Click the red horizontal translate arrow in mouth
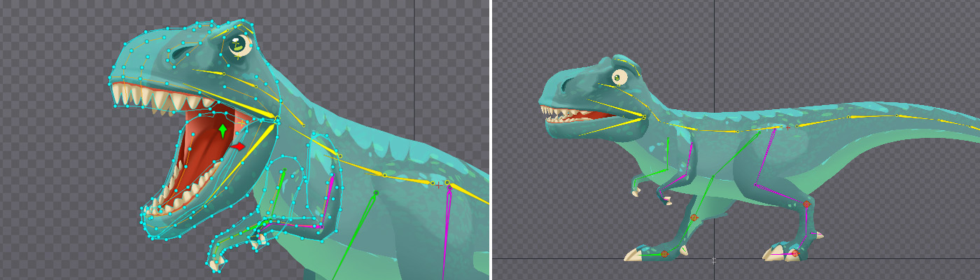The image size is (980, 280). (238, 146)
